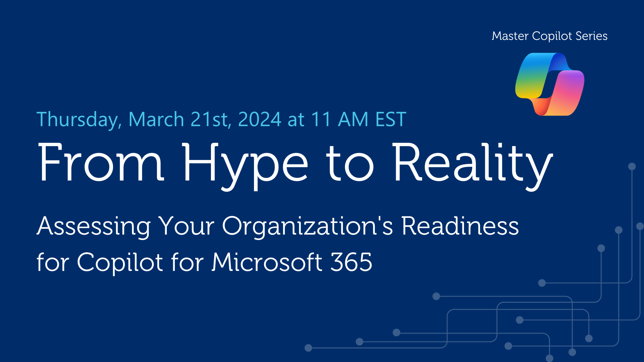Select the 'Master Copilot Series' text
Viewport: 644px width, 362px height.
click(x=550, y=36)
